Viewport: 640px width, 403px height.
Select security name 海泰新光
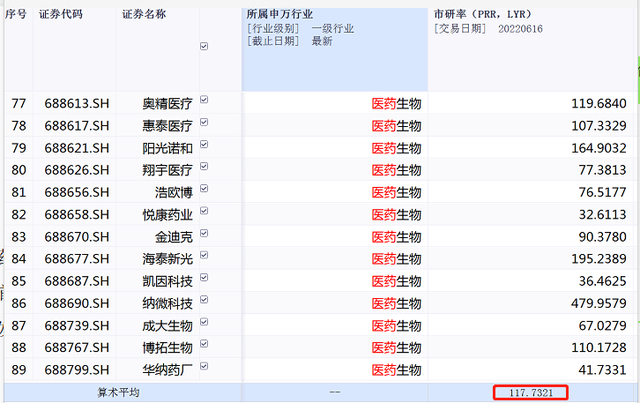(167, 259)
